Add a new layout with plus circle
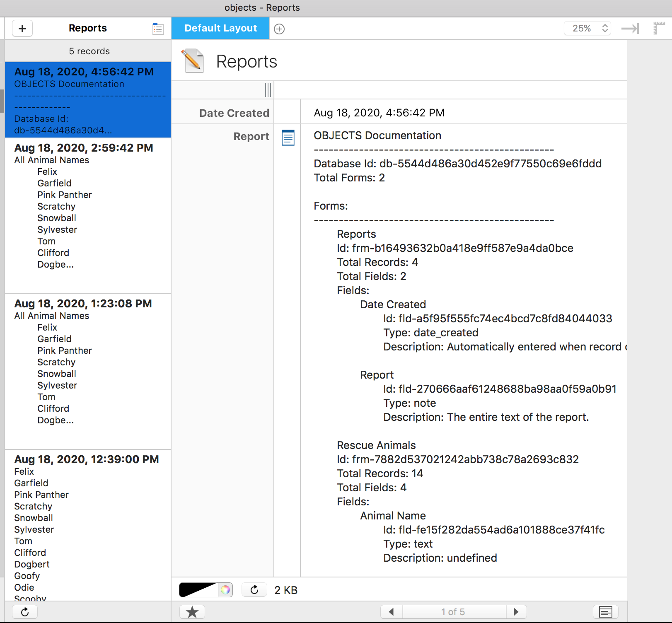Screen dimensions: 672x623 (x=279, y=29)
